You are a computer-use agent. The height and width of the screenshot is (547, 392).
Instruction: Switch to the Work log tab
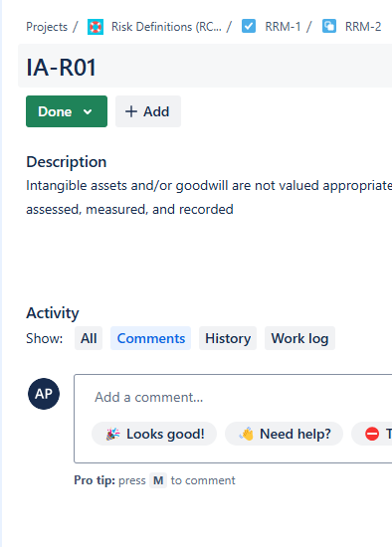(x=299, y=338)
